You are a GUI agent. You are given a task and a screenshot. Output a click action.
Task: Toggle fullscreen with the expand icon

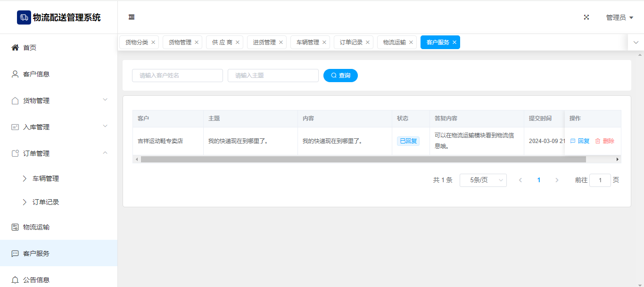tap(586, 17)
